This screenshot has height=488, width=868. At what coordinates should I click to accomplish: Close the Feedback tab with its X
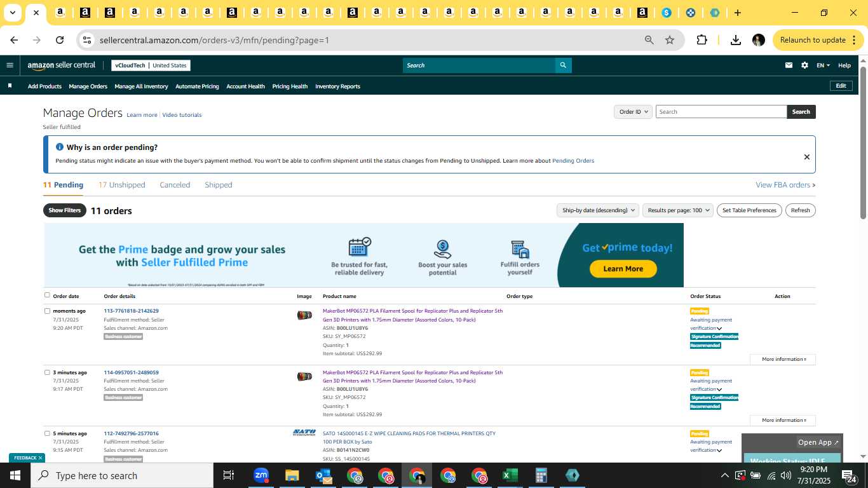[x=40, y=457]
